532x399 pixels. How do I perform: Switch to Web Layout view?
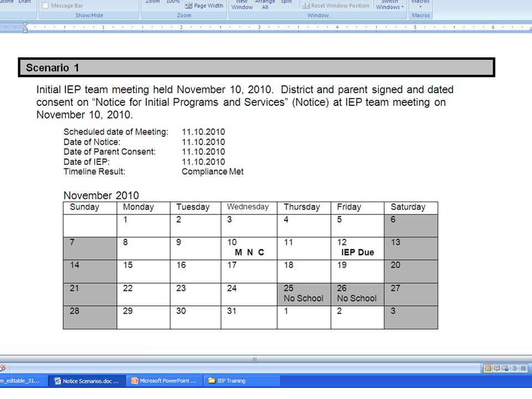coord(505,368)
